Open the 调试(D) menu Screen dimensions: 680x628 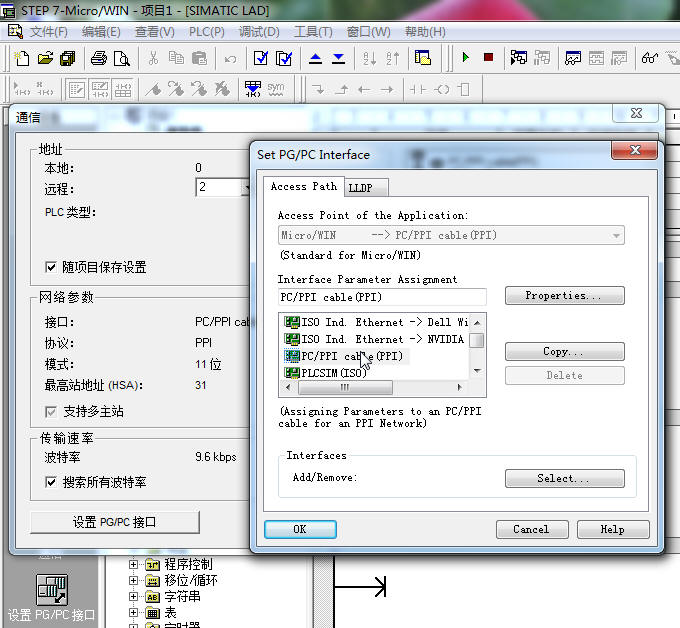[x=259, y=32]
